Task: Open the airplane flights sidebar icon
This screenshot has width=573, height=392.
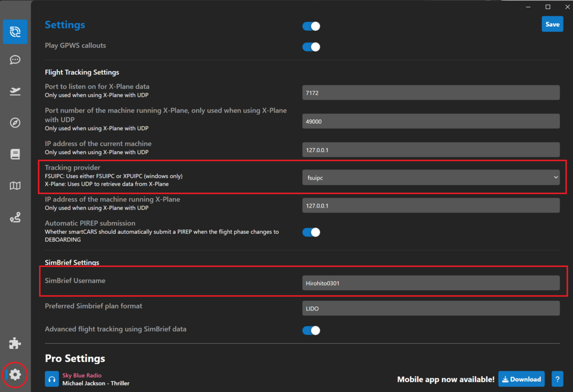Action: pyautogui.click(x=15, y=91)
